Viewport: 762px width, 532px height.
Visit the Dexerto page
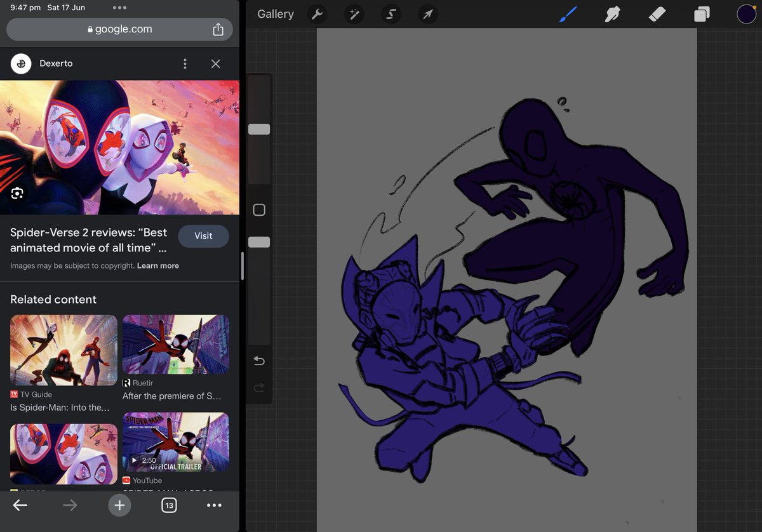(x=203, y=236)
